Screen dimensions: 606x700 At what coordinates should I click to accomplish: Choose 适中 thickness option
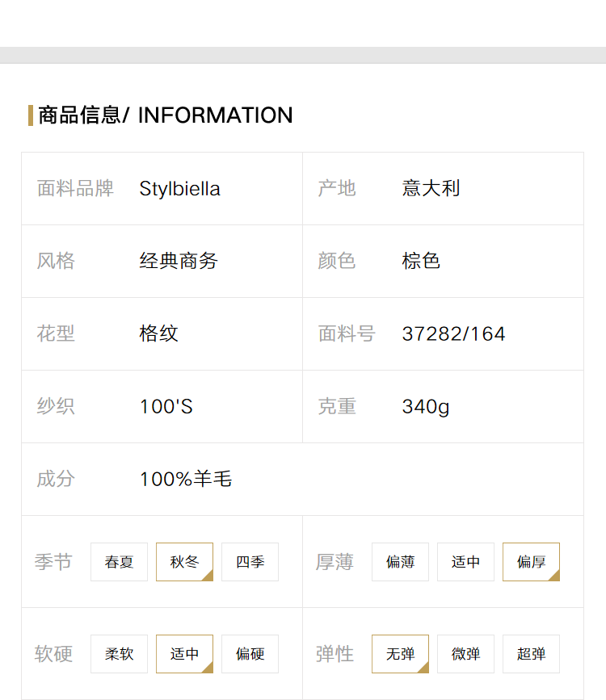click(465, 562)
